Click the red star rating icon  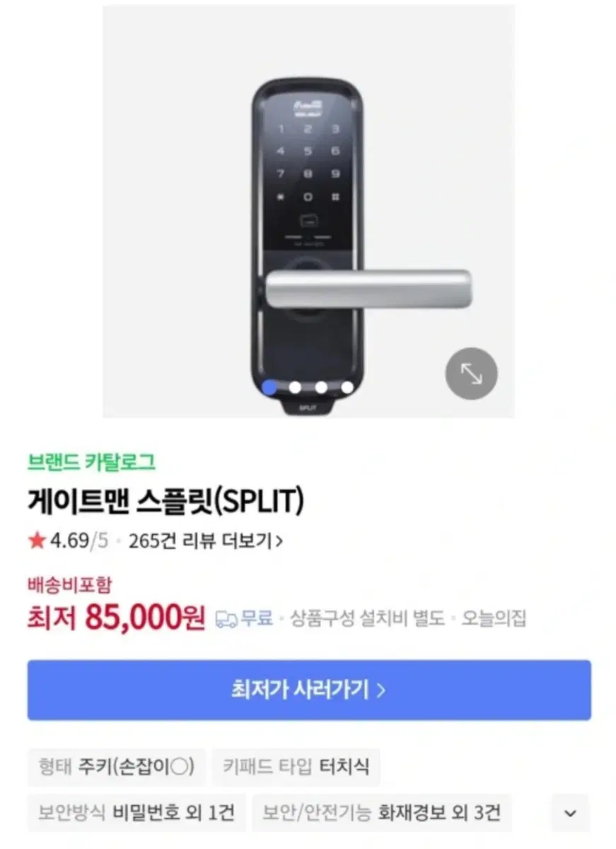[x=37, y=541]
